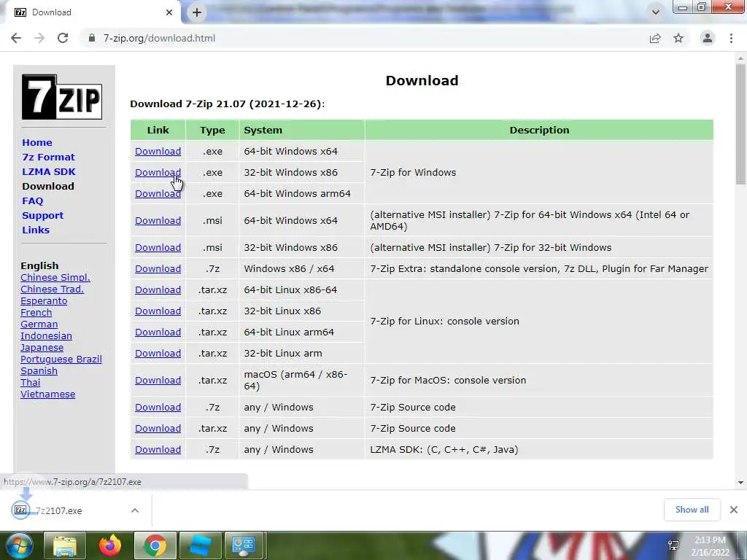Viewport: 747px width, 560px height.
Task: Download the 64-bit Windows x64 .exe
Action: coord(158,152)
